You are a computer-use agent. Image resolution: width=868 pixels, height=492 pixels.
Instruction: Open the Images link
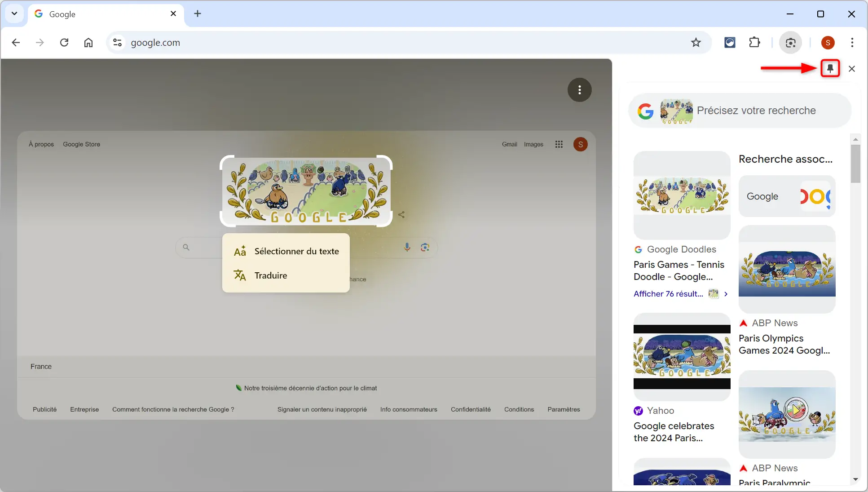tap(533, 144)
